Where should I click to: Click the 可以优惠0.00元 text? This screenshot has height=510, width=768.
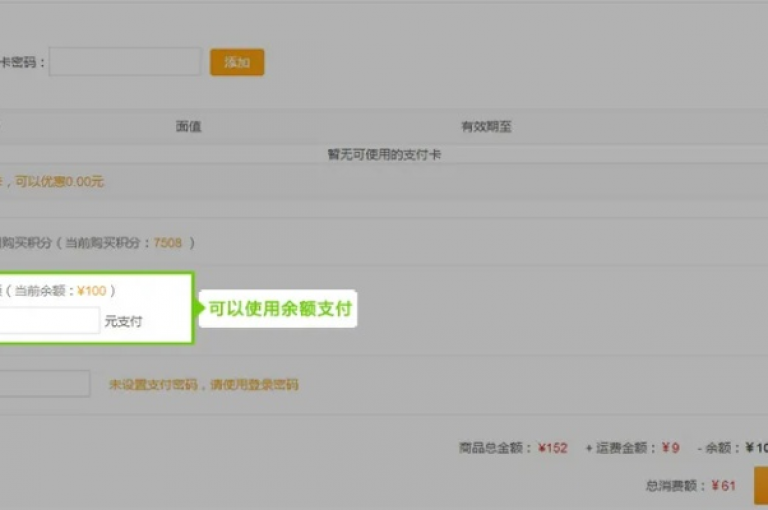point(60,182)
